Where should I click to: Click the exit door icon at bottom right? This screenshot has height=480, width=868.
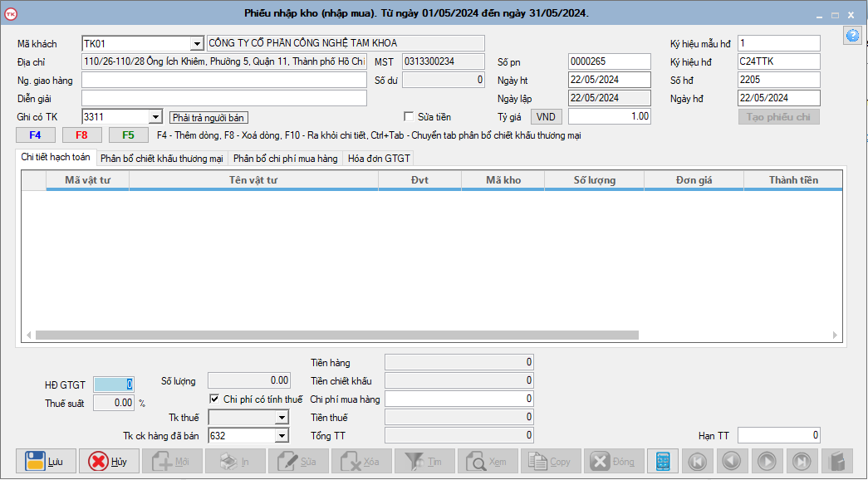coord(836,461)
